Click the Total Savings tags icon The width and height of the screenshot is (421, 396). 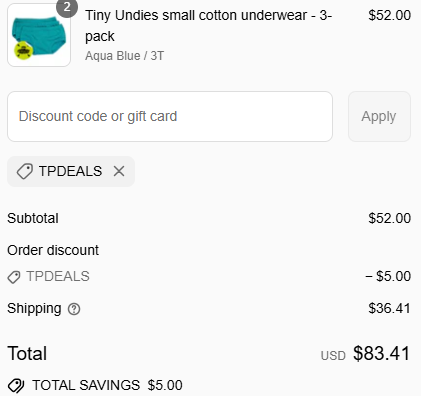[16, 386]
